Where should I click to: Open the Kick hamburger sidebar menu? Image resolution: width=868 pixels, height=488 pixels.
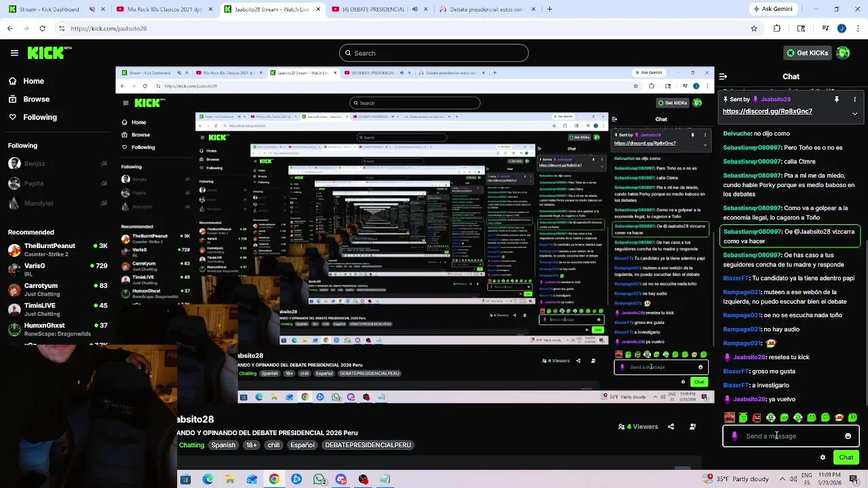[x=14, y=53]
